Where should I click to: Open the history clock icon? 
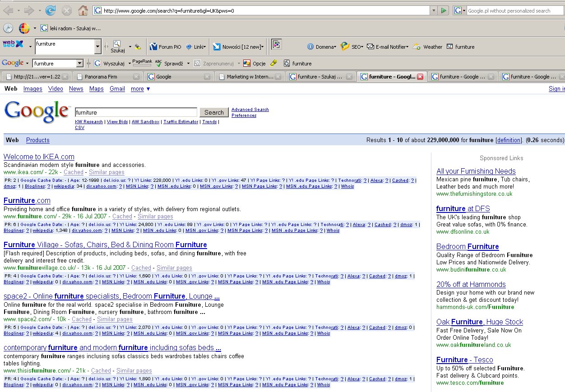point(8,28)
